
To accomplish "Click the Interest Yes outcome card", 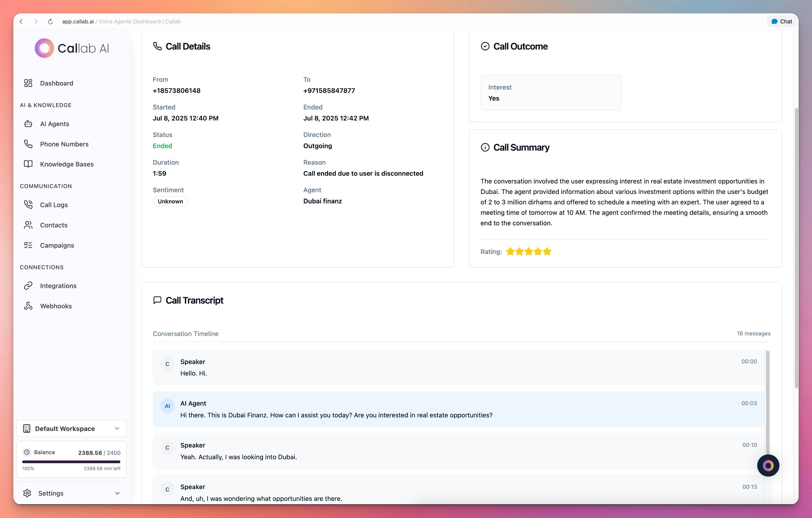I will pyautogui.click(x=551, y=93).
